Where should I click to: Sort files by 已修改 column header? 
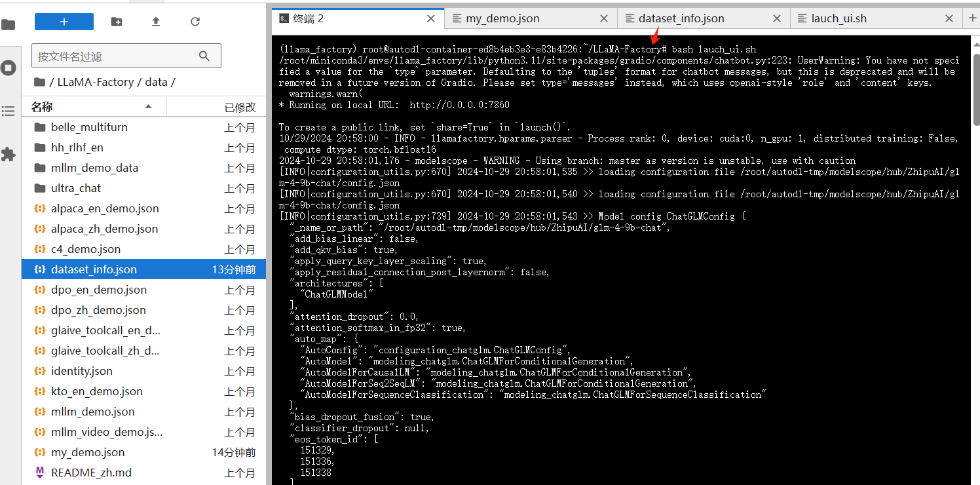tap(240, 107)
